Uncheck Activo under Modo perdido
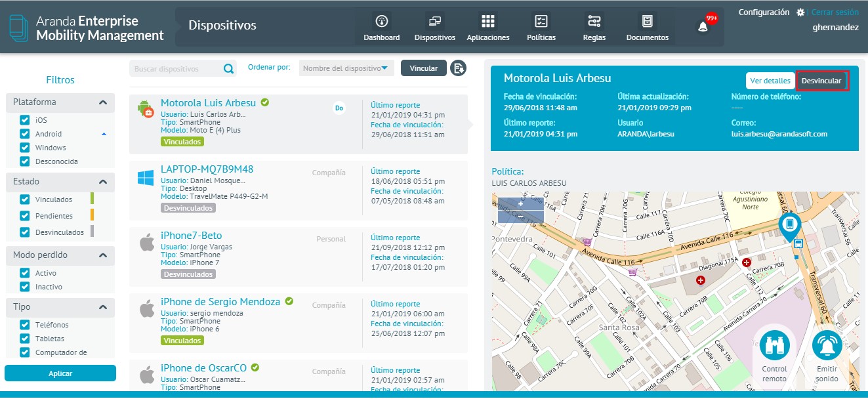868x399 pixels. pos(25,273)
